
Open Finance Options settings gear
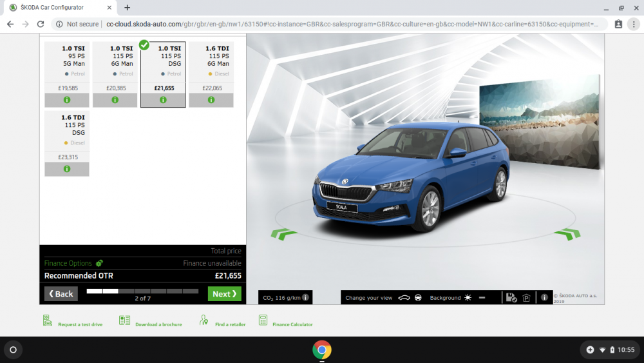[x=99, y=263]
